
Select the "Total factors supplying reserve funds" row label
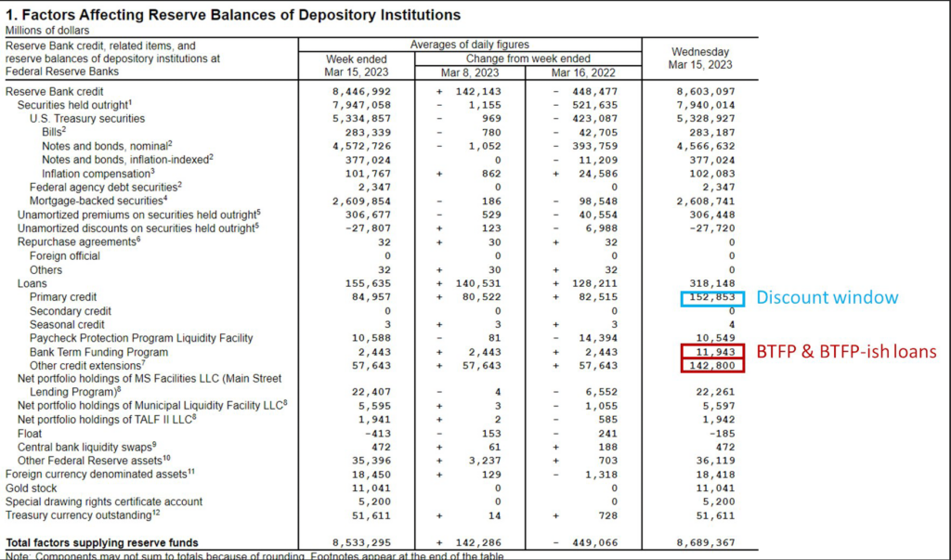pyautogui.click(x=101, y=542)
